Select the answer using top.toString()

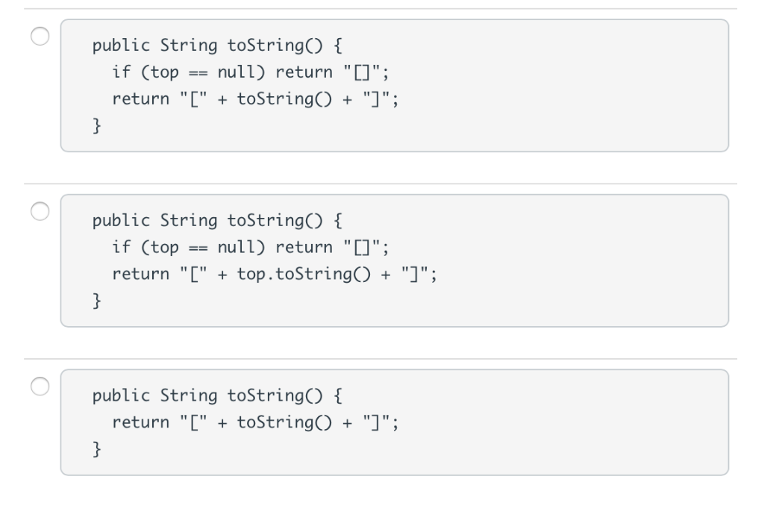click(x=40, y=212)
